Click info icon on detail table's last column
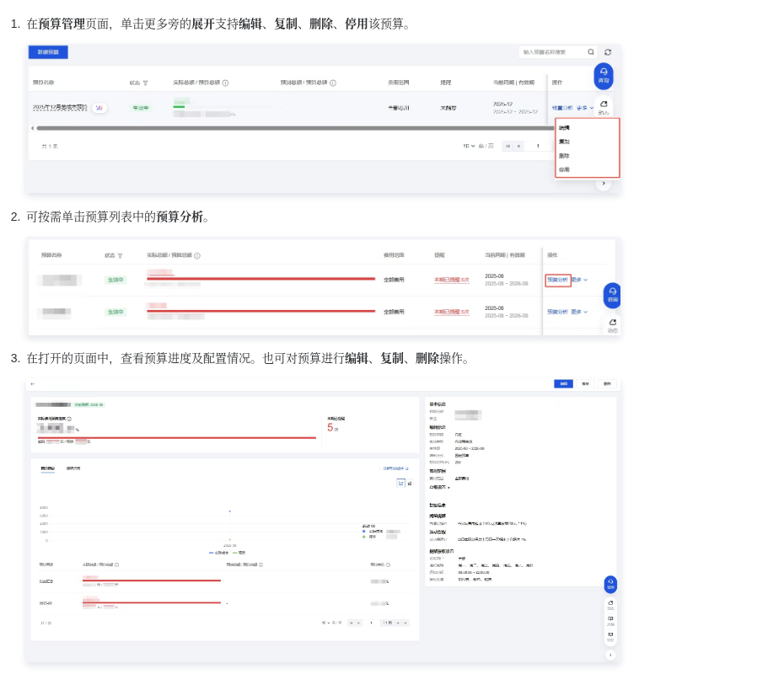This screenshot has width=784, height=674. pos(388,565)
